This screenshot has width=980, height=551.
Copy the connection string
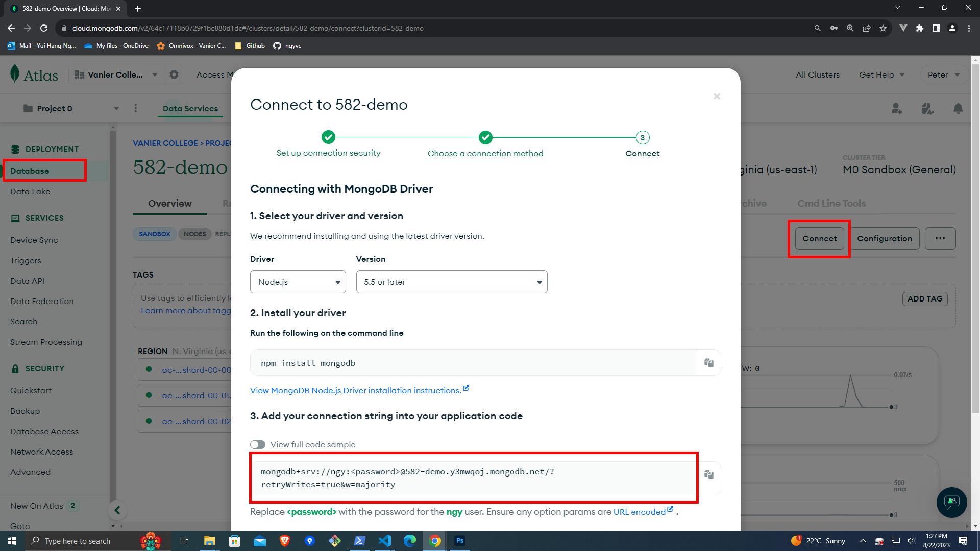point(708,474)
